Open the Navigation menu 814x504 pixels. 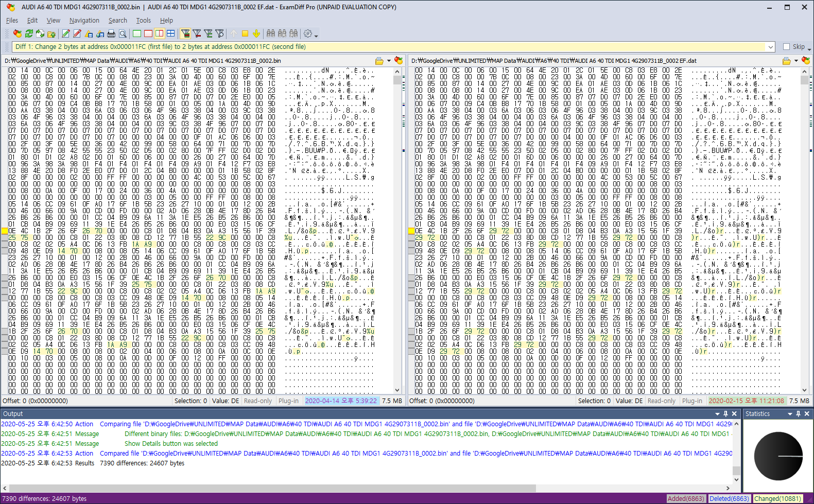pyautogui.click(x=84, y=21)
